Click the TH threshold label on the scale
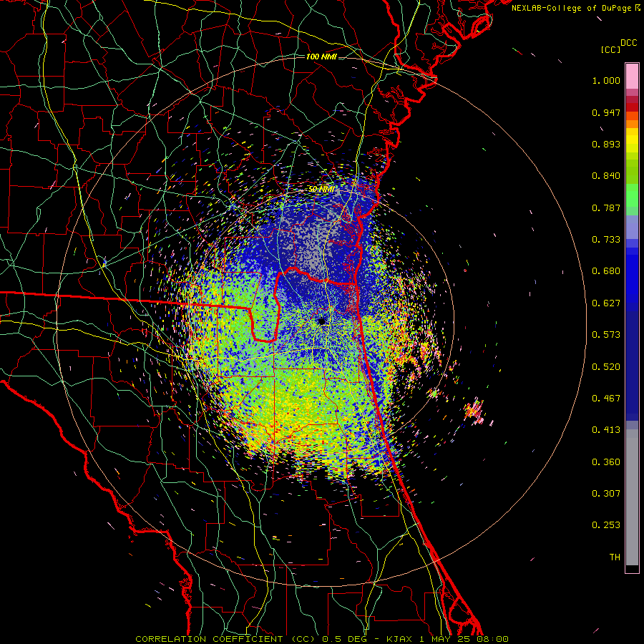The width and height of the screenshot is (644, 644). [615, 557]
